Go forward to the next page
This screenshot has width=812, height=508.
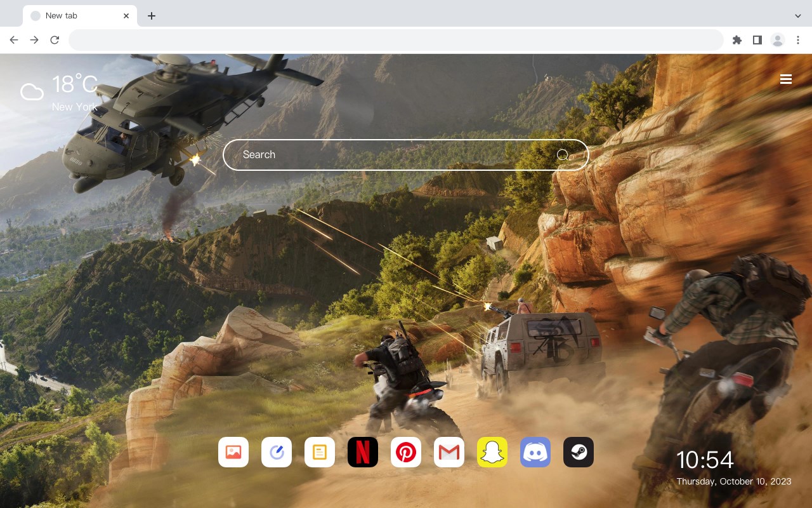34,40
